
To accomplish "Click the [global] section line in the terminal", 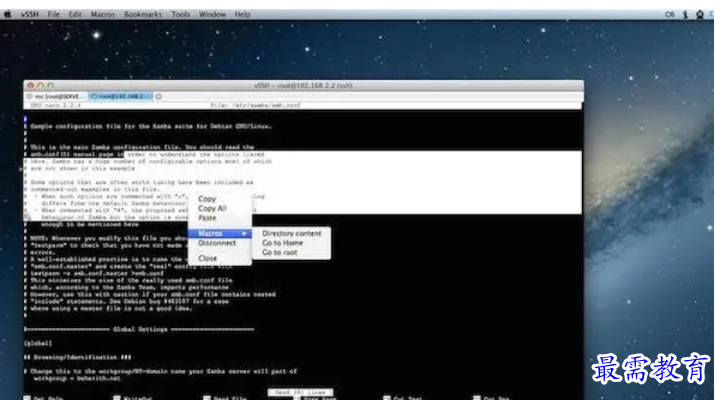I will pos(38,343).
